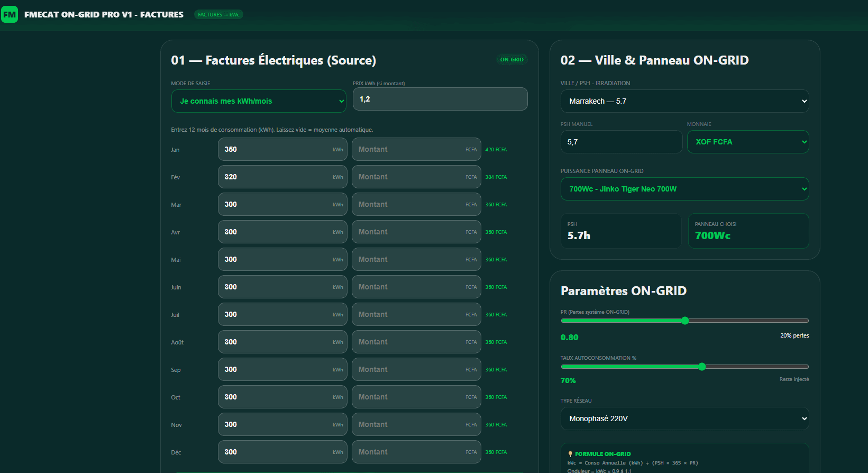Open the Puissance Panneau ON-GRID dropdown
868x473 pixels.
point(684,189)
